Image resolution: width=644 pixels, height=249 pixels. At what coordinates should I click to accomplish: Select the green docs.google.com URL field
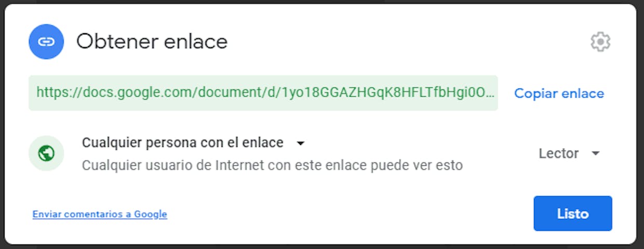[x=263, y=93]
